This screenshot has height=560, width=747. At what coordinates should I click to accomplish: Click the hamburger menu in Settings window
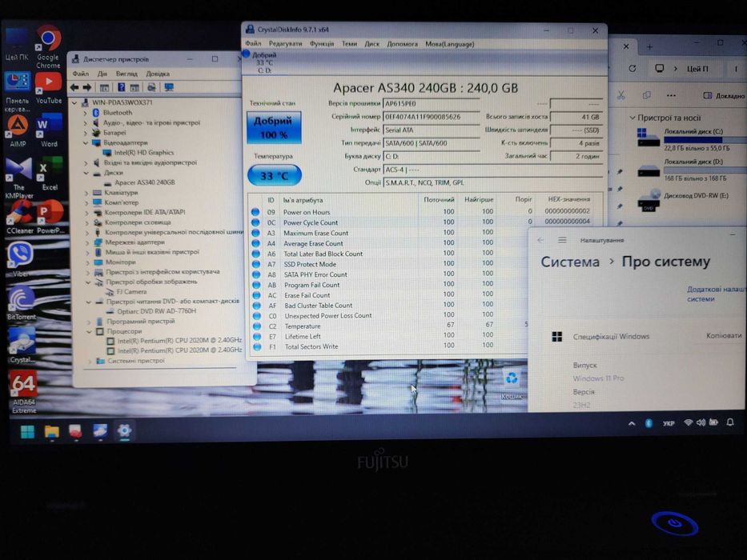coord(562,240)
